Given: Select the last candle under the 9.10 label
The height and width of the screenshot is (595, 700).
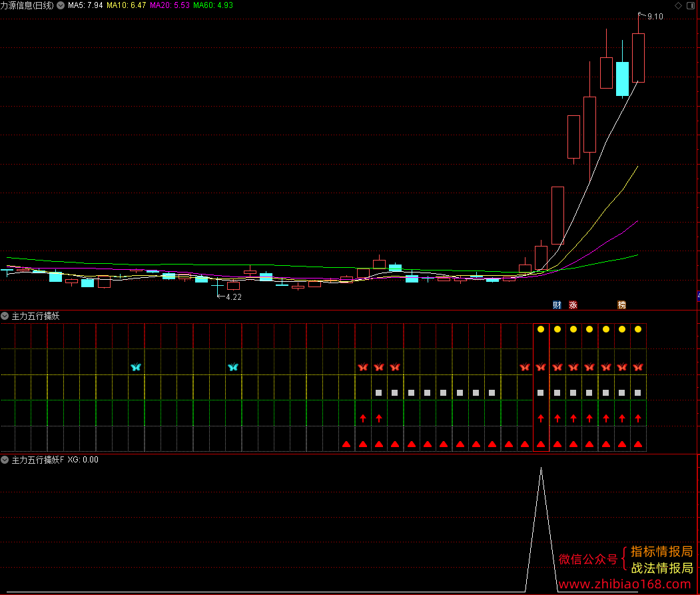Looking at the screenshot, I should [x=639, y=57].
